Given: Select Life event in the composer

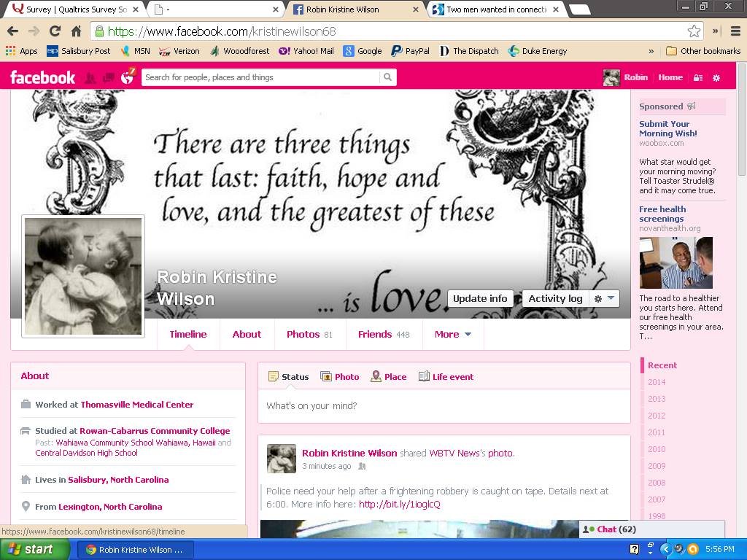Looking at the screenshot, I should (446, 377).
